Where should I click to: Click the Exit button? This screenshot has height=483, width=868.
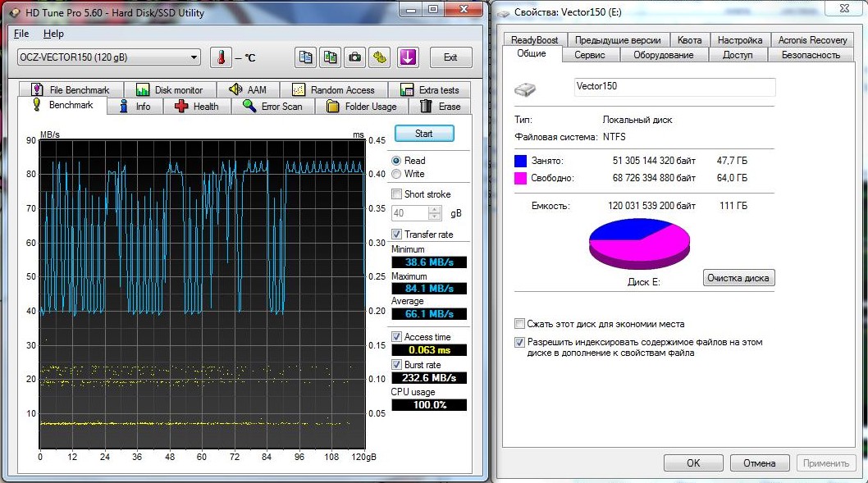450,57
